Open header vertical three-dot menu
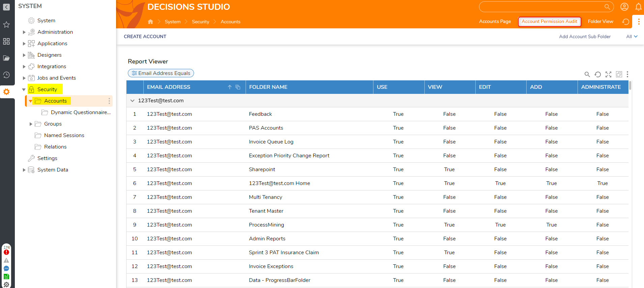 pos(639,22)
